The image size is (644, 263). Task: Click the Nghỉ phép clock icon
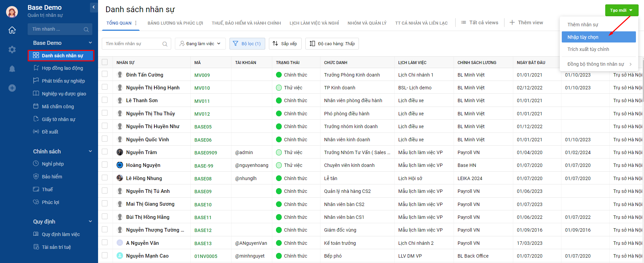36,164
